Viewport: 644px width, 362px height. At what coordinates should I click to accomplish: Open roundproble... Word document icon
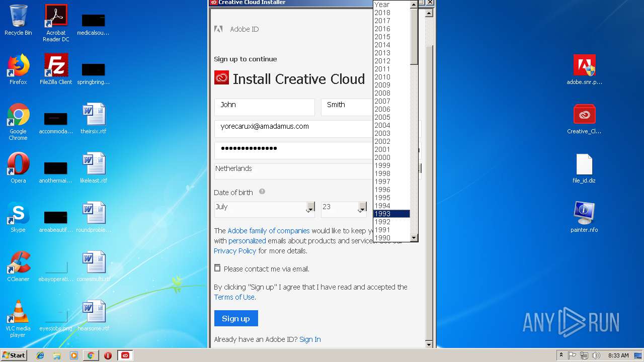[x=94, y=217]
